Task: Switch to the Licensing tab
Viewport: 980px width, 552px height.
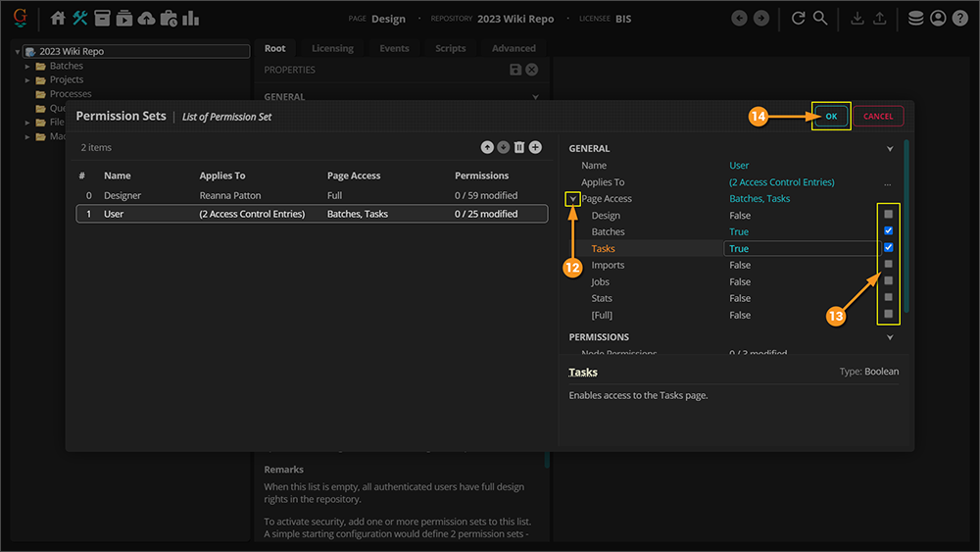Action: tap(332, 48)
